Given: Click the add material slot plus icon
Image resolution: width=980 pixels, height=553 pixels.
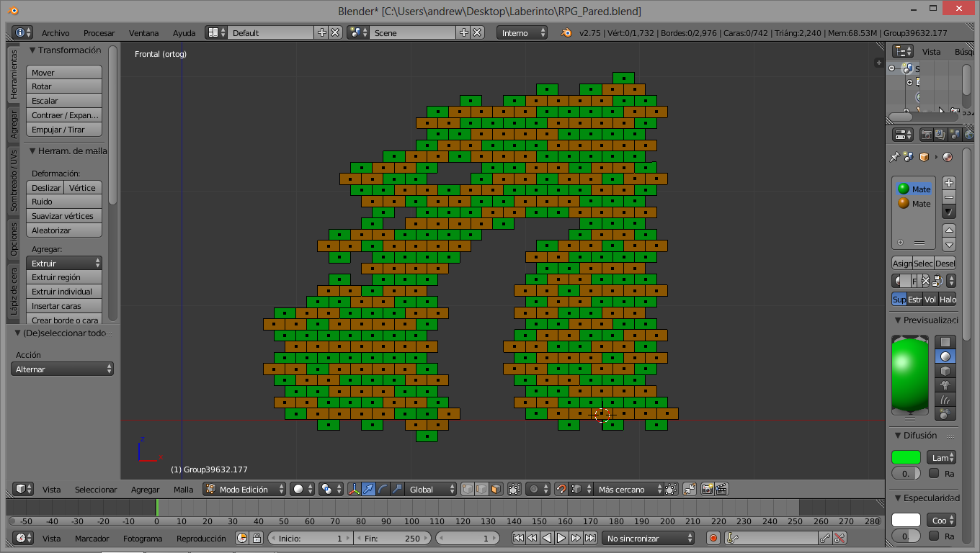Looking at the screenshot, I should pyautogui.click(x=949, y=183).
